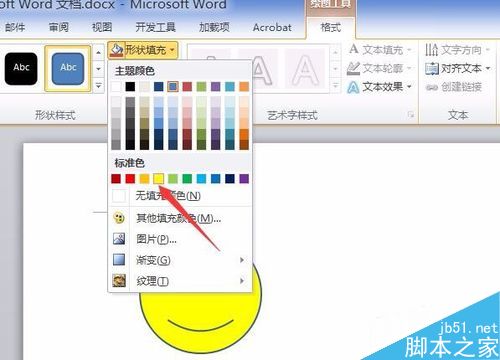Click the 文本轮廓 pen icon
Viewport: 500px width, 360px height.
pyautogui.click(x=353, y=69)
